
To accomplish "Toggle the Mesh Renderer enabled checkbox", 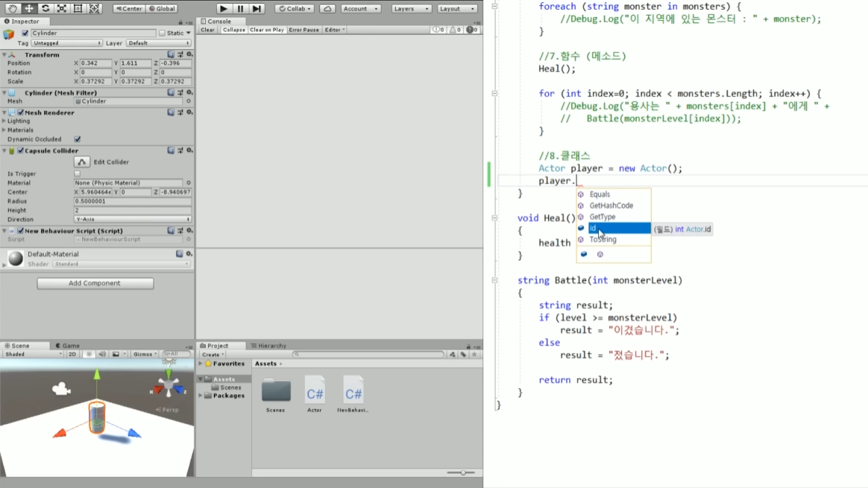I will (x=20, y=113).
